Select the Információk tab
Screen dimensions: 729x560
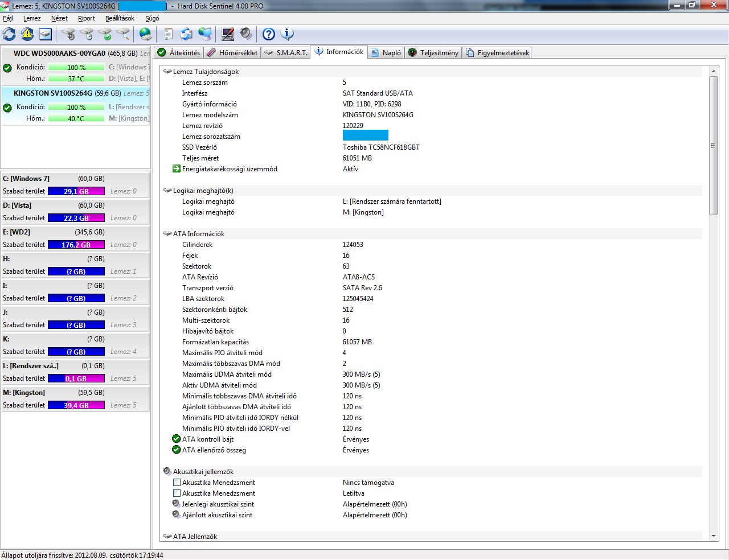[339, 52]
